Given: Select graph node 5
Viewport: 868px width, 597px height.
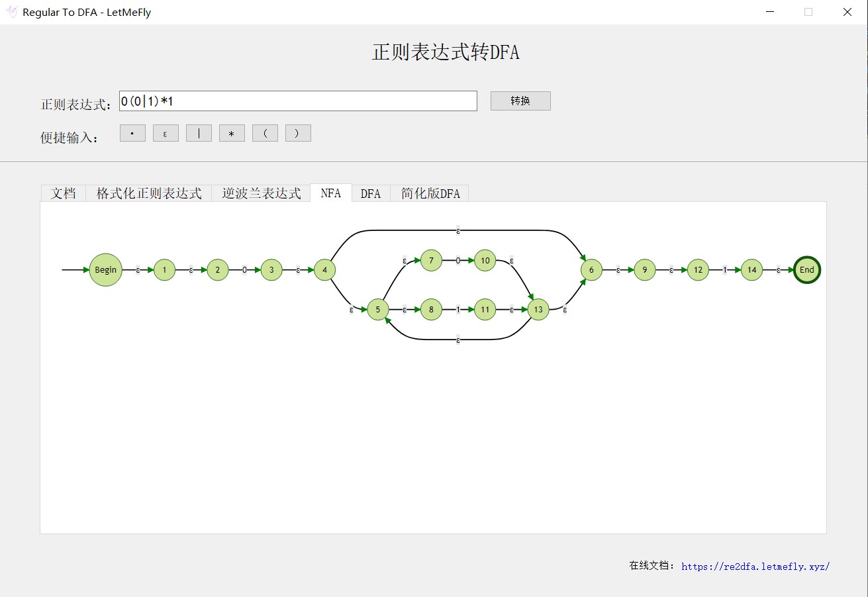Looking at the screenshot, I should click(378, 309).
